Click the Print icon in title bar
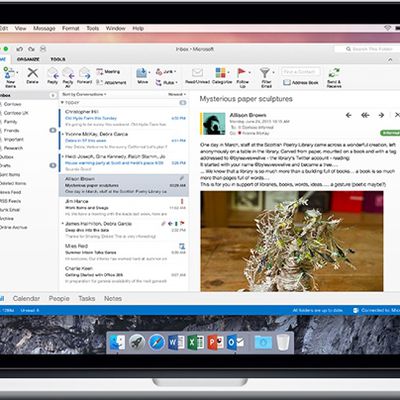400x400 pixels. [x=43, y=49]
